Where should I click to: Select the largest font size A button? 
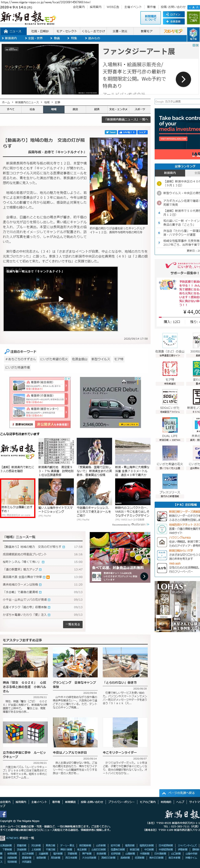pos(197,7)
